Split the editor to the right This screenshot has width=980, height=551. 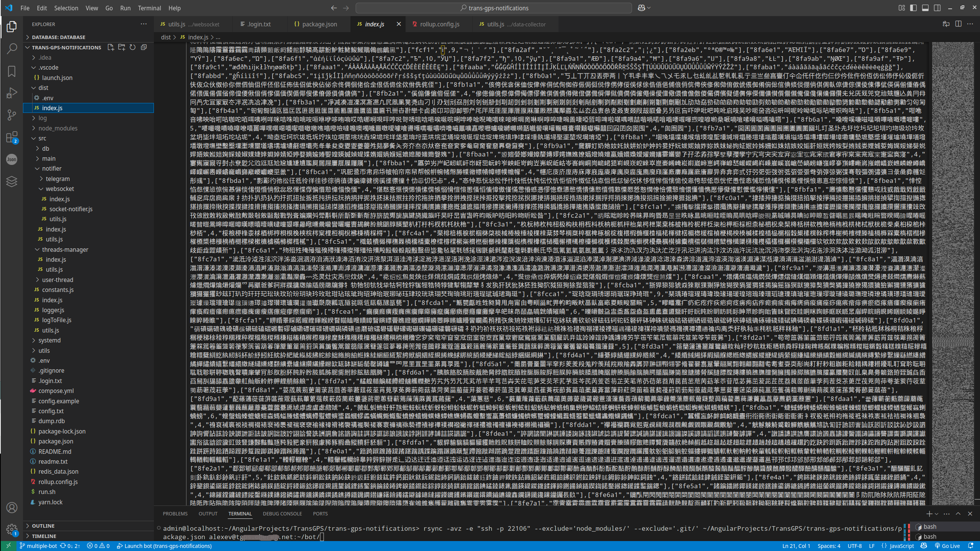958,24
